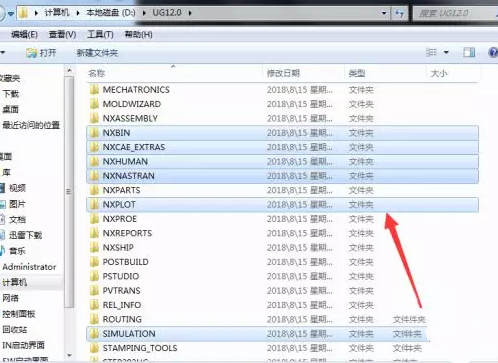Screen dimensions: 498x363
Task: Open the view options dropdown arrow
Action: [x=446, y=52]
